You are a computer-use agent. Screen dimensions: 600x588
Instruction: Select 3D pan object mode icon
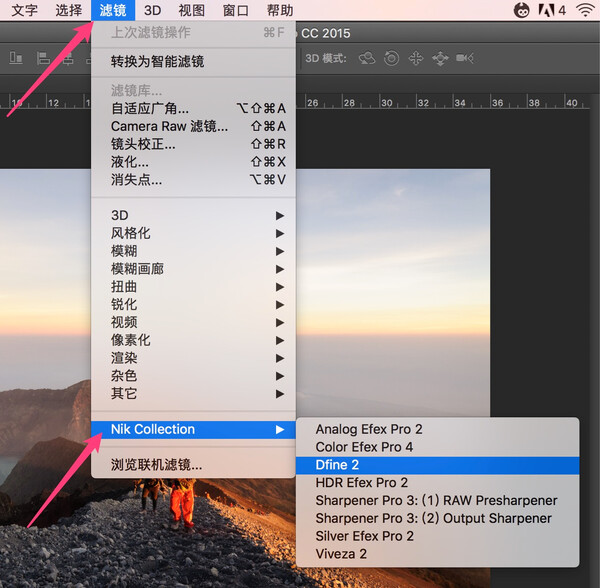pos(416,59)
